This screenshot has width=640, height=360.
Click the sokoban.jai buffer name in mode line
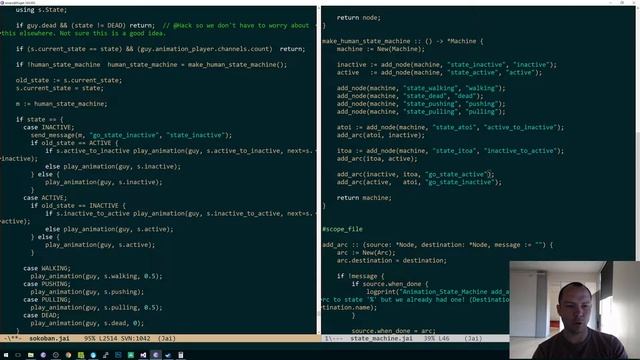49,338
